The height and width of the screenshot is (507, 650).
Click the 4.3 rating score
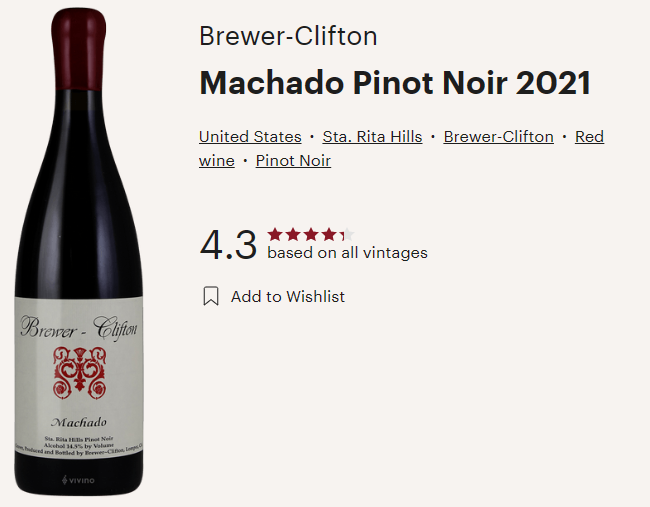click(228, 245)
